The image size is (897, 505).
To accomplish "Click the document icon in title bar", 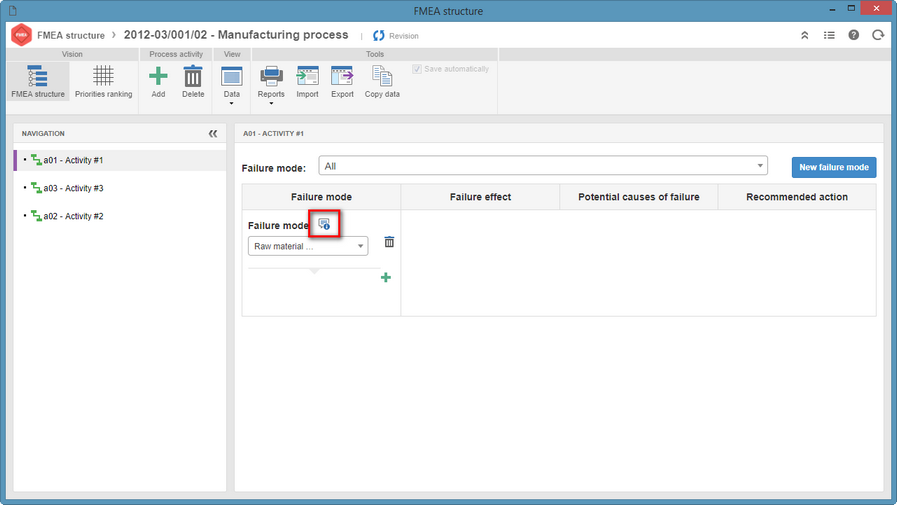I will (13, 11).
